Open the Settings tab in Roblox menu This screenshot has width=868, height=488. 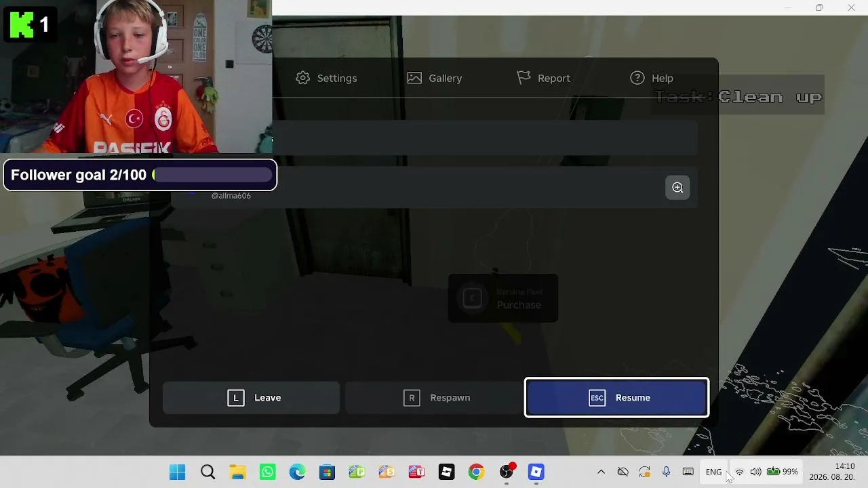(x=326, y=78)
